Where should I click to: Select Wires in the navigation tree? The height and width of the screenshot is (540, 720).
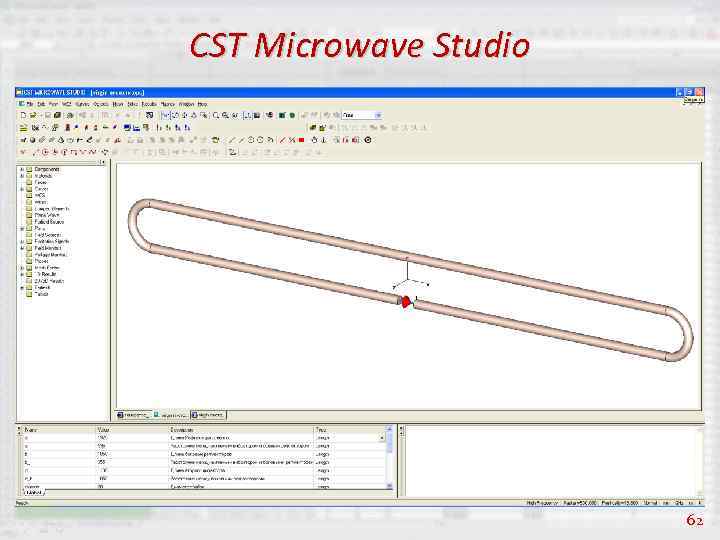(x=40, y=202)
